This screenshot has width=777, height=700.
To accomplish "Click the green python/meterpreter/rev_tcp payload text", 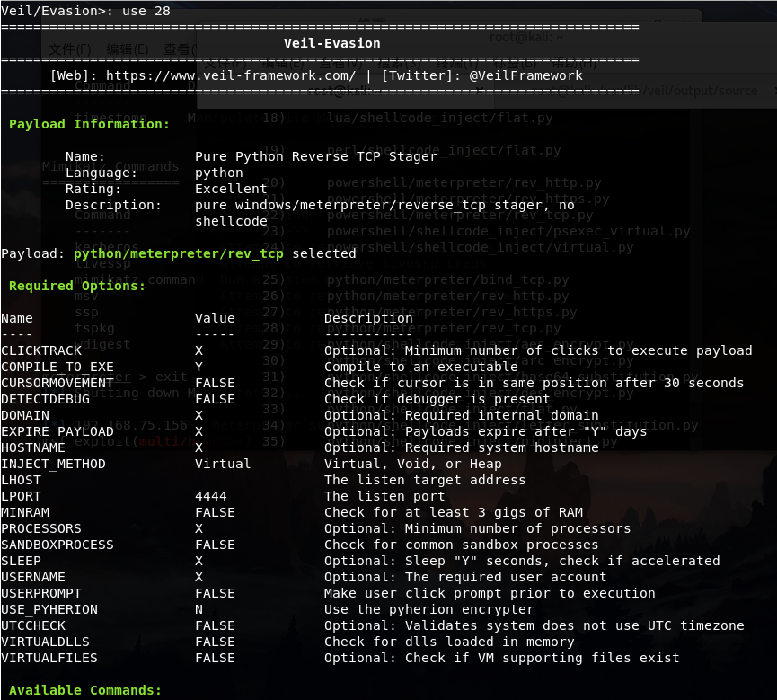I will point(179,253).
